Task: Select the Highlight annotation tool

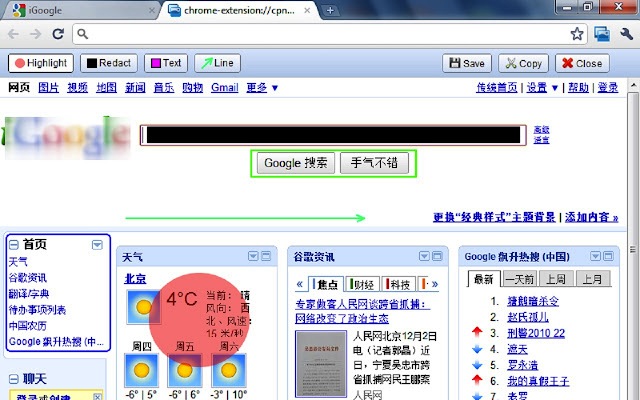Action: tap(41, 63)
